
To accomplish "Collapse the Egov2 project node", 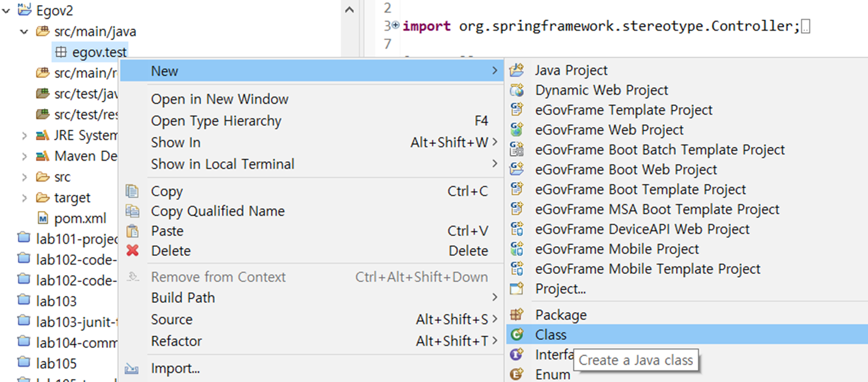I will pos(6,10).
